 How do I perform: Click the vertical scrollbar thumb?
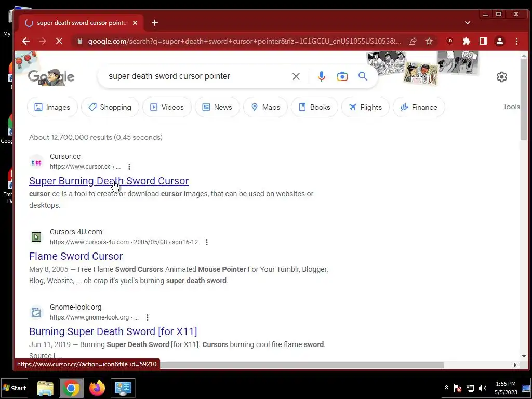(x=524, y=100)
